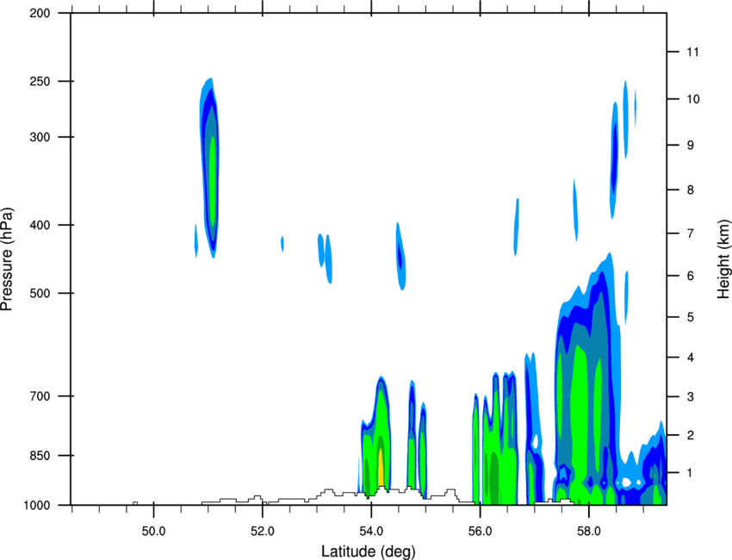
Task: Click the 500 pressure tick label
Action: (40, 293)
